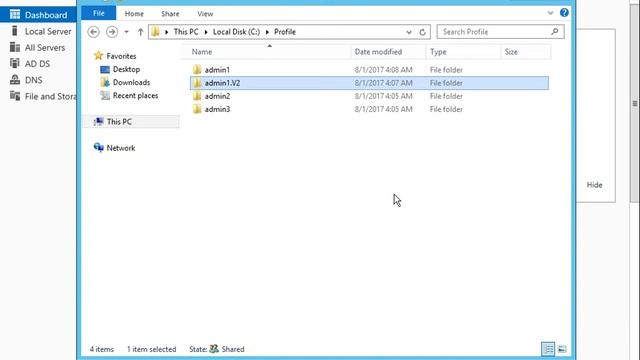Open the recent locations dropdown arrow
The width and height of the screenshot is (640, 360).
pyautogui.click(x=127, y=32)
